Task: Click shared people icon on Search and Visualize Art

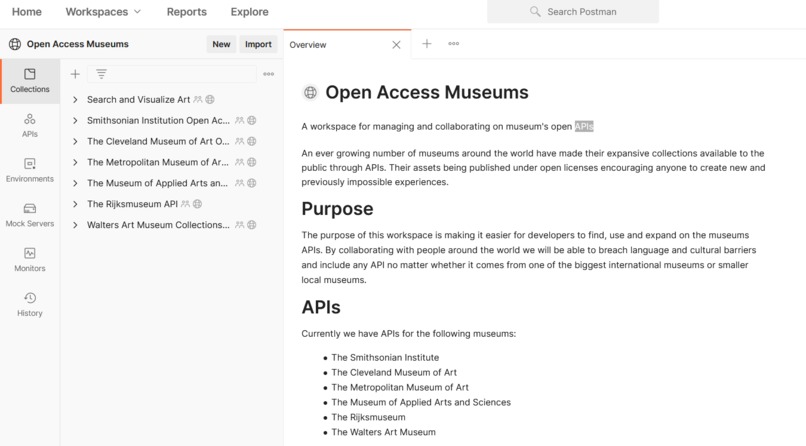Action: (198, 100)
